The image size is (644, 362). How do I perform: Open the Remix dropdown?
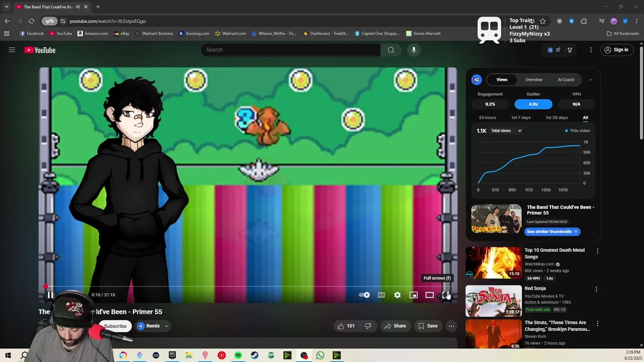pyautogui.click(x=153, y=326)
